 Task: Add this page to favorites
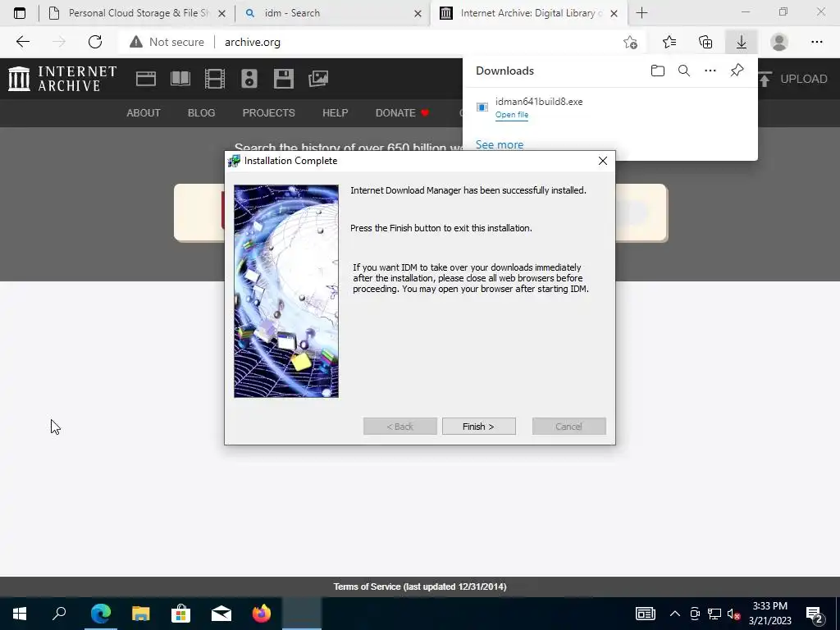click(x=631, y=42)
